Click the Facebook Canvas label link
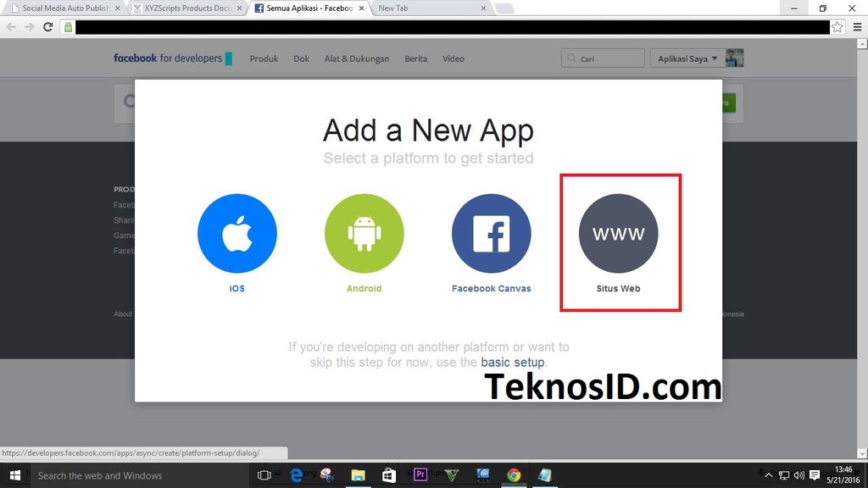The image size is (868, 488). tap(491, 288)
